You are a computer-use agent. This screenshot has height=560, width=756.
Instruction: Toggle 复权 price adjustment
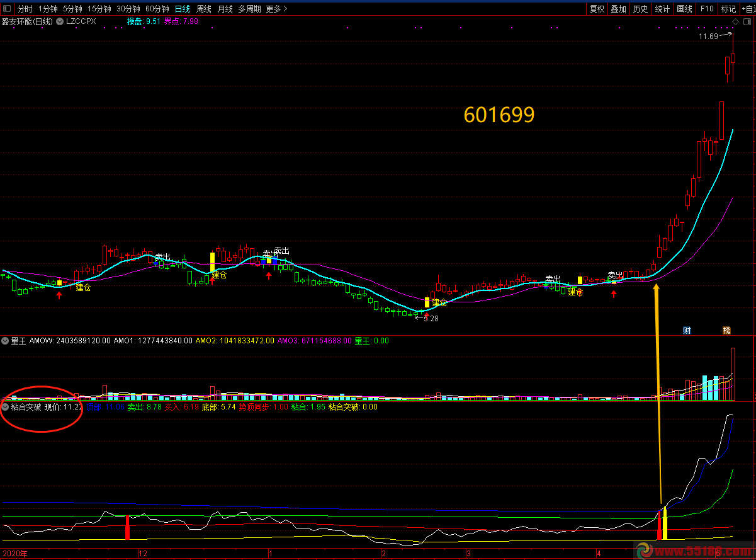(597, 9)
